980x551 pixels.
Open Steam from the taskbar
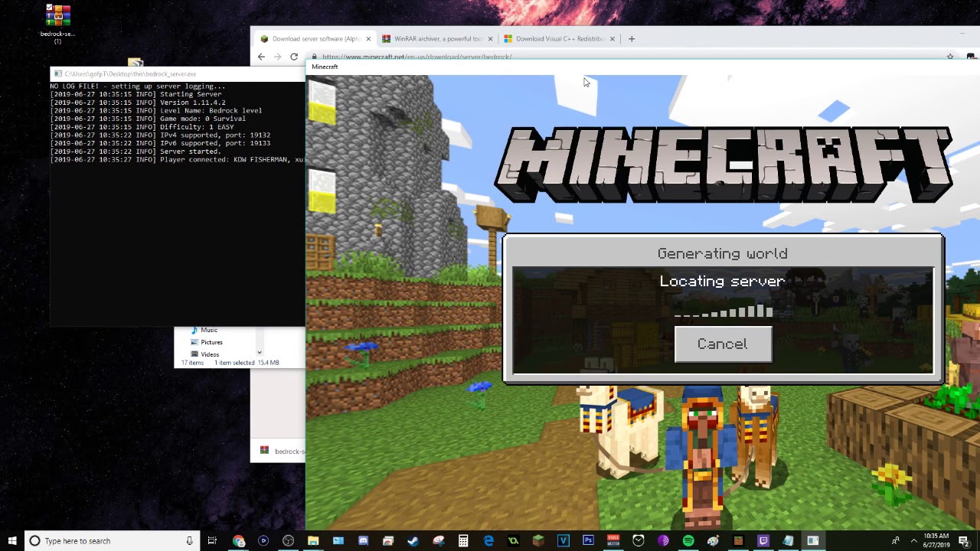[413, 541]
